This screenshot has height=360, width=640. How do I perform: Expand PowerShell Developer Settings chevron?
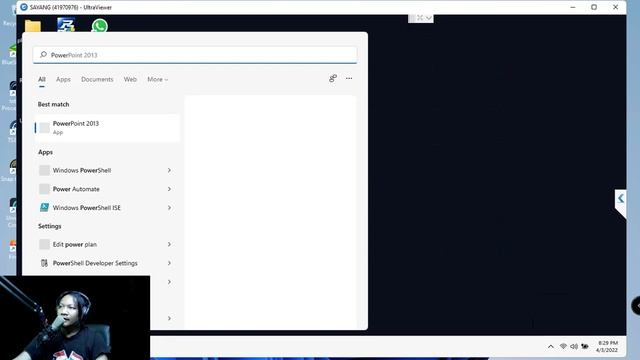(169, 263)
